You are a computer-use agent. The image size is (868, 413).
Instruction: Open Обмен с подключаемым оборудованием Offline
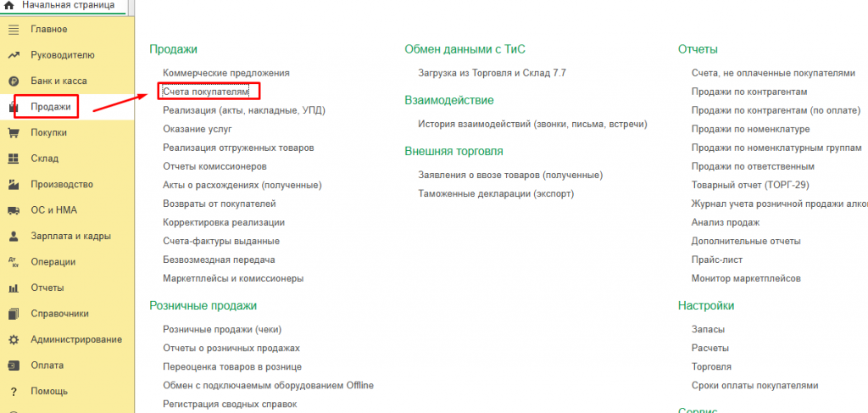269,385
